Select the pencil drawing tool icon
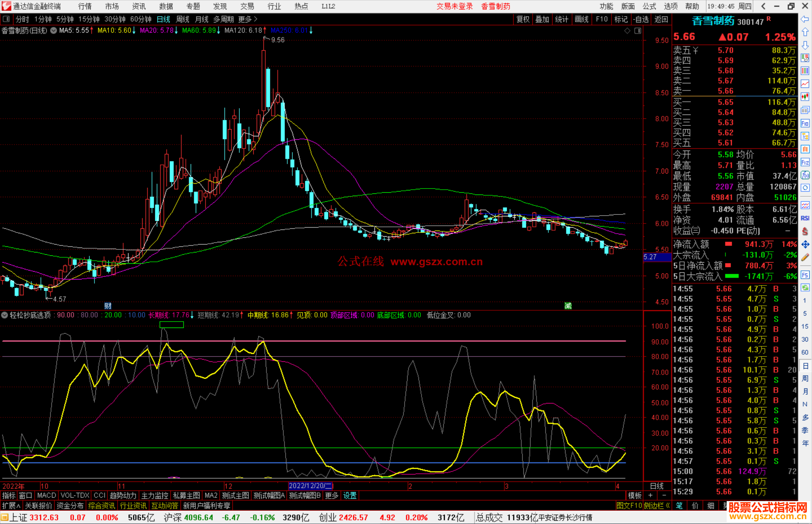This screenshot has width=812, height=524. click(805, 258)
